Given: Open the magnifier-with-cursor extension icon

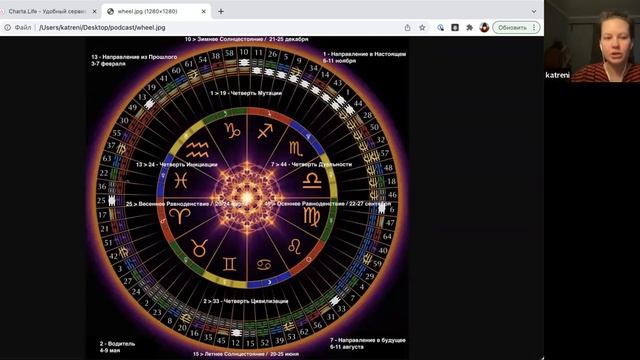Looking at the screenshot, I should pos(440,27).
